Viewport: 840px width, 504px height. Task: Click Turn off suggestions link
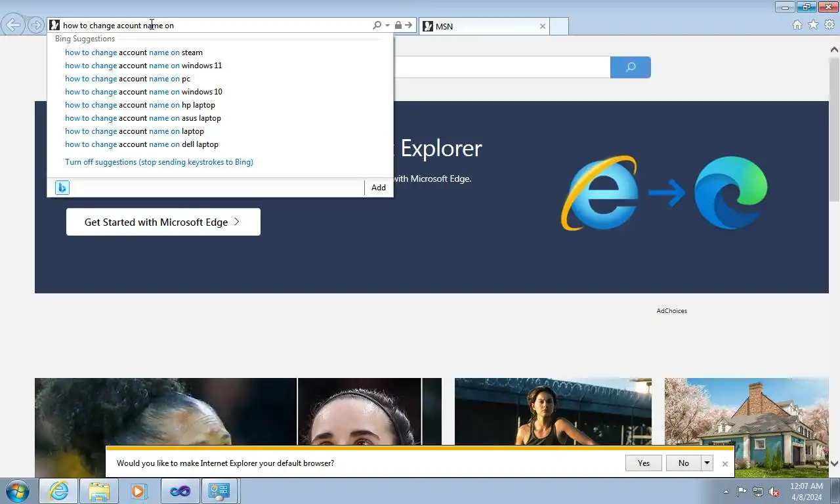tap(159, 162)
